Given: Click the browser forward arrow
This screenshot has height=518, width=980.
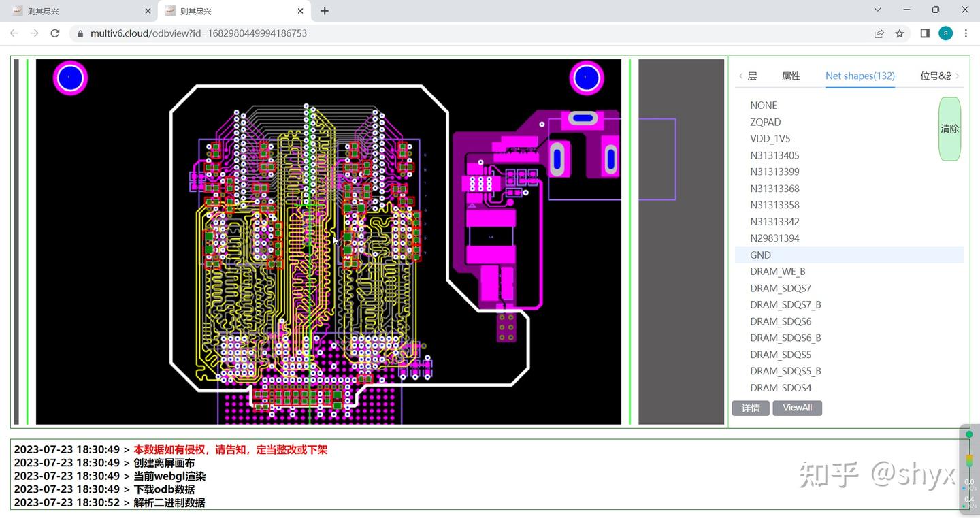Looking at the screenshot, I should 34,33.
